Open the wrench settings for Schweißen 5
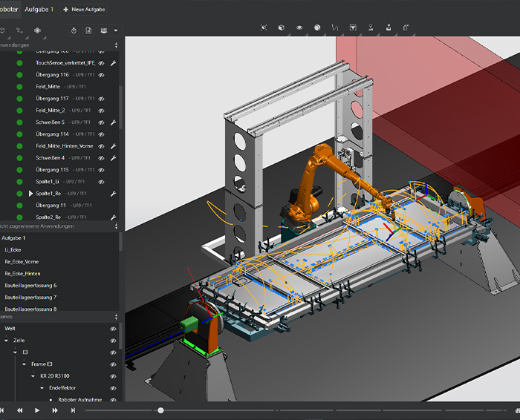This screenshot has width=520, height=420. pyautogui.click(x=113, y=122)
